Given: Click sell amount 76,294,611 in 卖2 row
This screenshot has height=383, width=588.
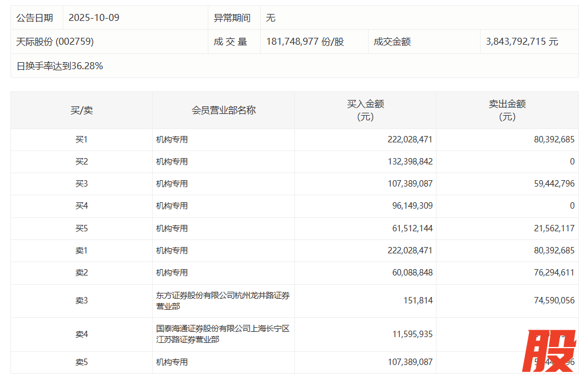Looking at the screenshot, I should (x=551, y=273).
